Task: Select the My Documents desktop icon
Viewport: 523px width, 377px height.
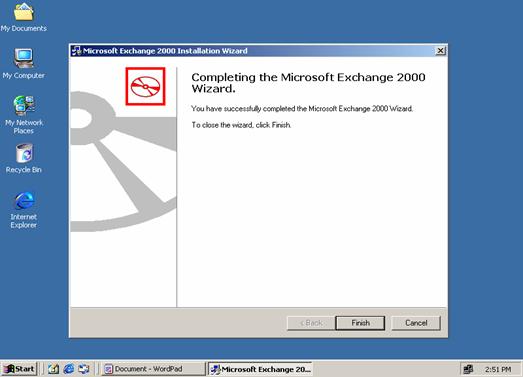Action: tap(23, 17)
